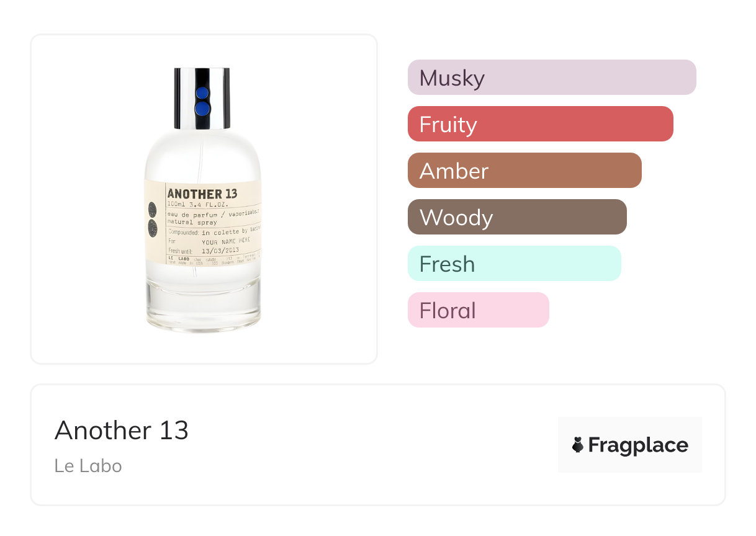The height and width of the screenshot is (536, 756).
Task: Click the Musky accord bar
Action: click(551, 78)
